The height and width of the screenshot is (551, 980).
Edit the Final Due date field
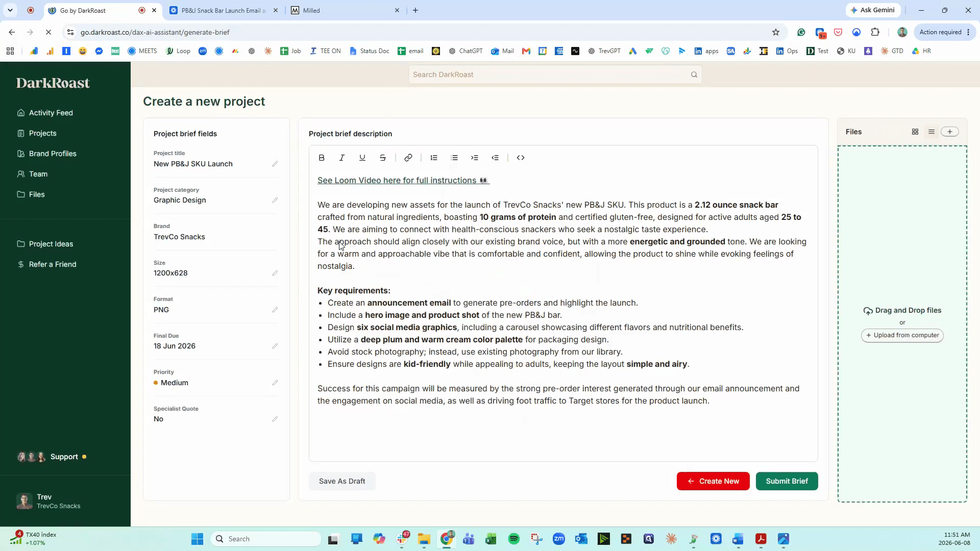pyautogui.click(x=275, y=346)
